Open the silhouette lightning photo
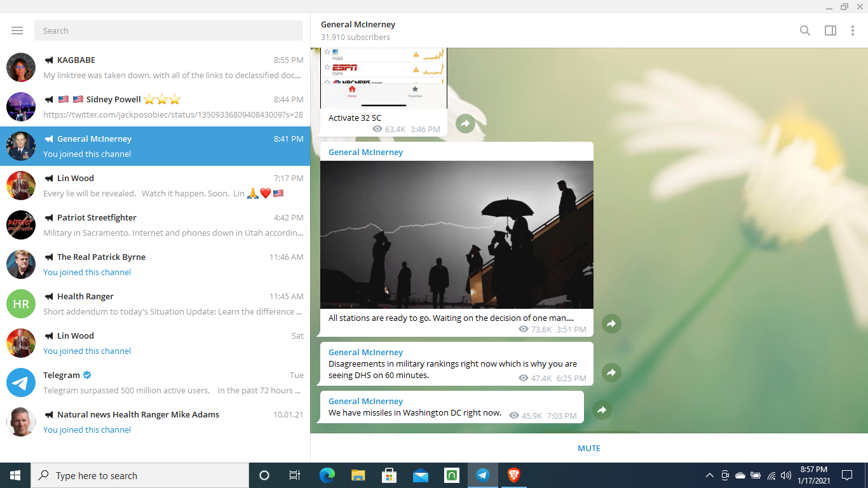Image resolution: width=868 pixels, height=488 pixels. pyautogui.click(x=456, y=234)
